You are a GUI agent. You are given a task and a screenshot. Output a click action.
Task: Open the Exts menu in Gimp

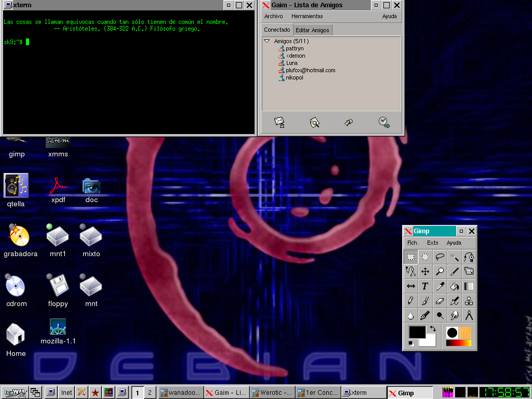point(433,243)
